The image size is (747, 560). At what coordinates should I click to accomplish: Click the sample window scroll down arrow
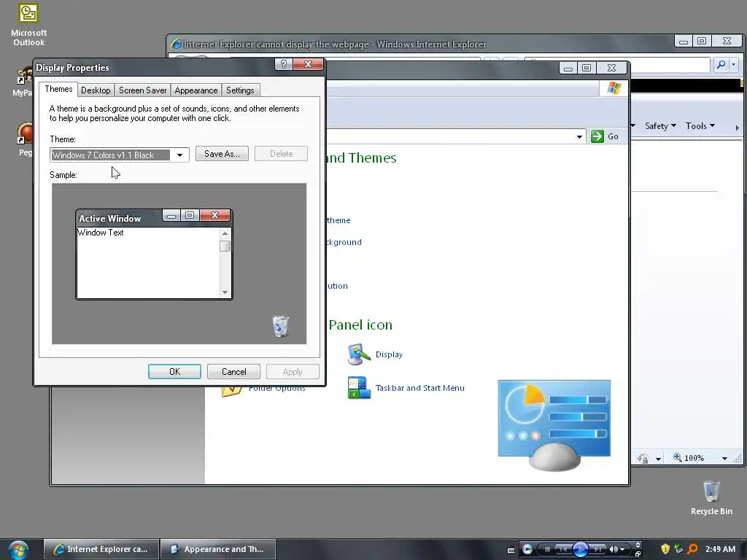pos(225,292)
